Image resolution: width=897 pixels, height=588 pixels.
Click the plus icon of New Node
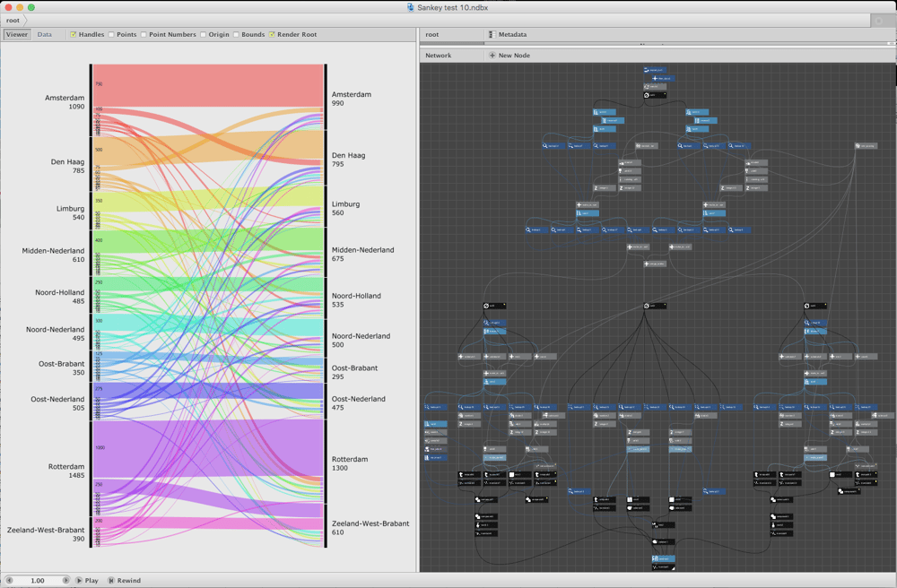tap(492, 56)
